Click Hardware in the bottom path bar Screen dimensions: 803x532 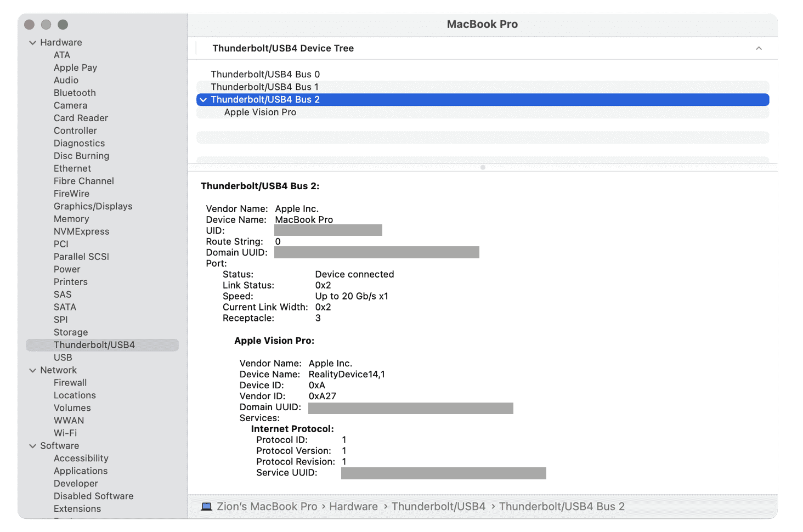(x=353, y=507)
